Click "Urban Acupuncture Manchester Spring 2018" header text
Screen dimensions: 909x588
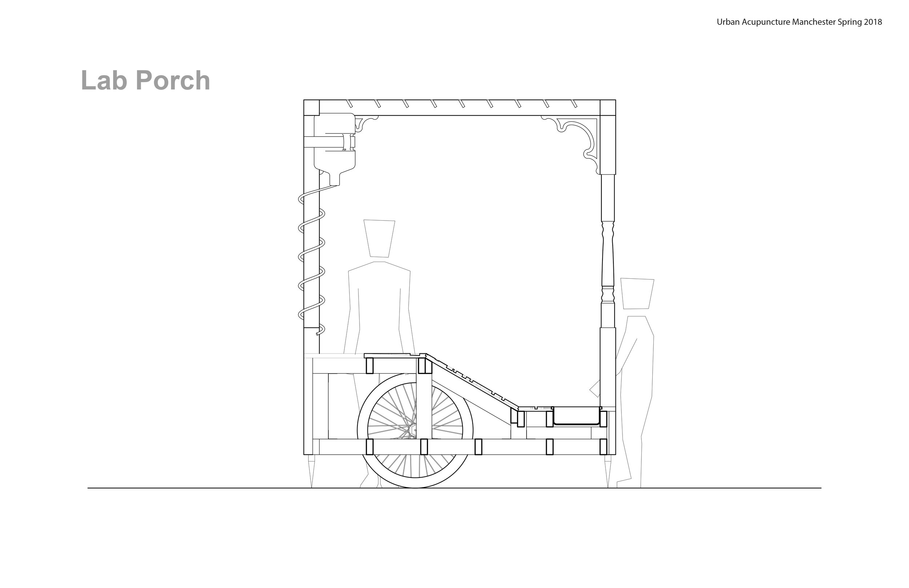pos(800,22)
